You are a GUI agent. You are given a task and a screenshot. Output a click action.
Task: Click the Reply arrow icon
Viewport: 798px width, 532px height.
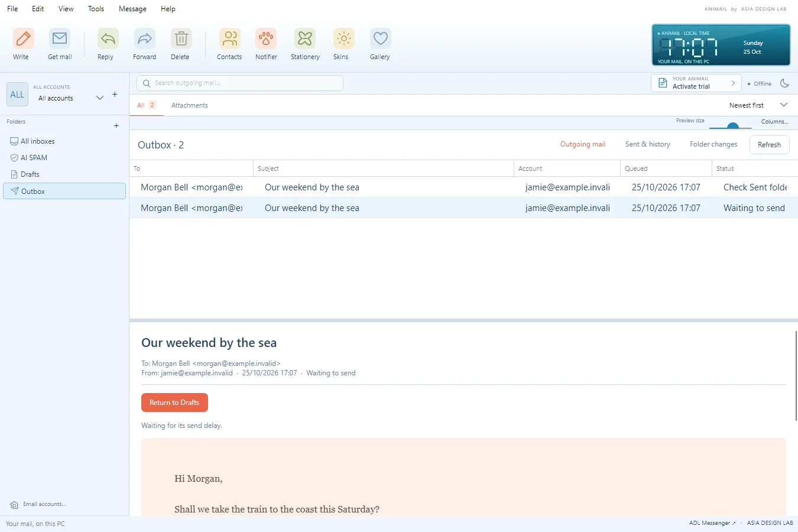[x=108, y=39]
